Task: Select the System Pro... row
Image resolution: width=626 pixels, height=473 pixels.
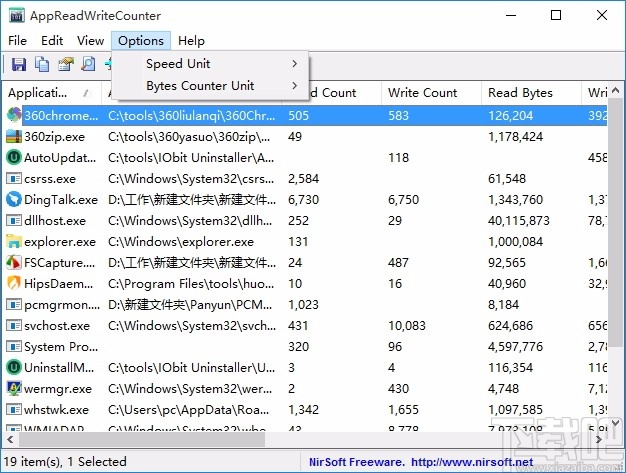Action: pyautogui.click(x=305, y=346)
